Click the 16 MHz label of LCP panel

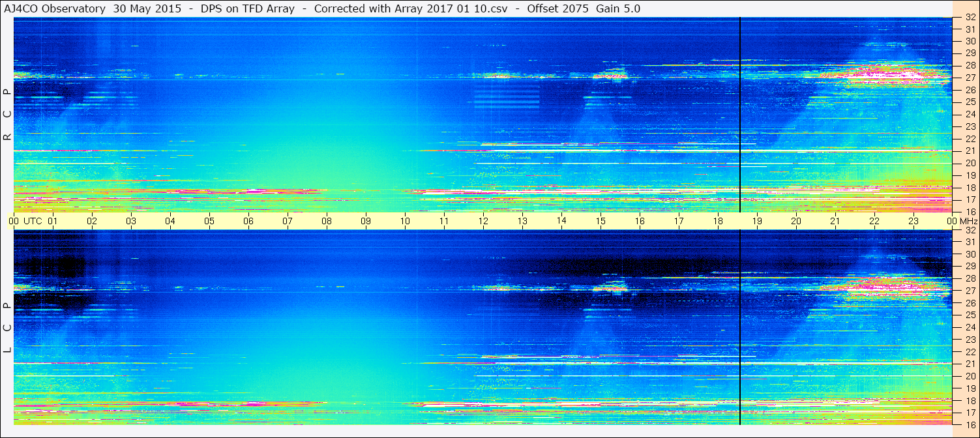click(970, 424)
